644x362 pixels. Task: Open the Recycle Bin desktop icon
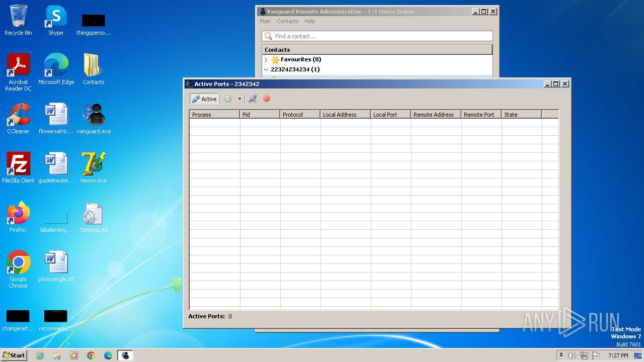point(18,20)
